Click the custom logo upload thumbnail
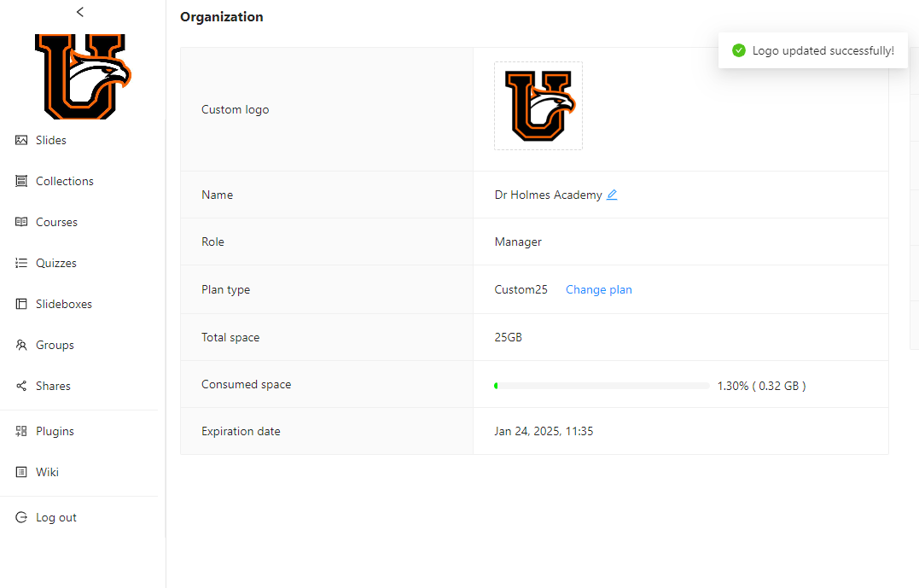The height and width of the screenshot is (588, 919). tap(538, 106)
